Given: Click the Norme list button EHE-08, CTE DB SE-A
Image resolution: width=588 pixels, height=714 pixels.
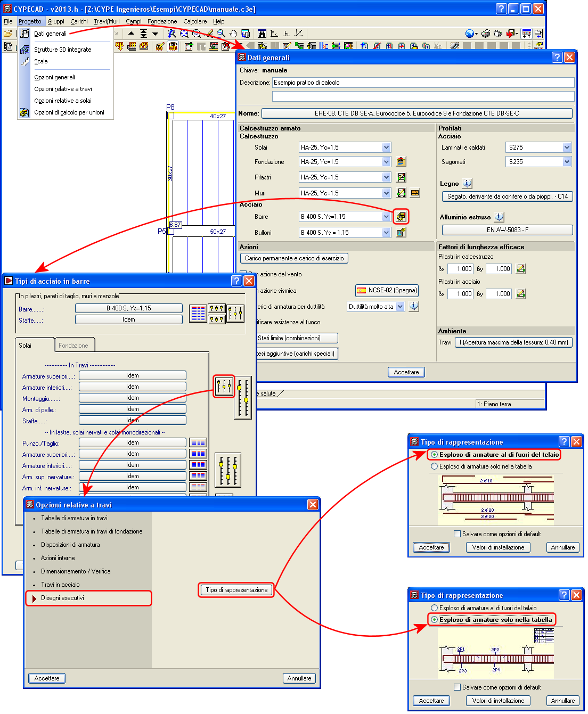Looking at the screenshot, I should (416, 113).
